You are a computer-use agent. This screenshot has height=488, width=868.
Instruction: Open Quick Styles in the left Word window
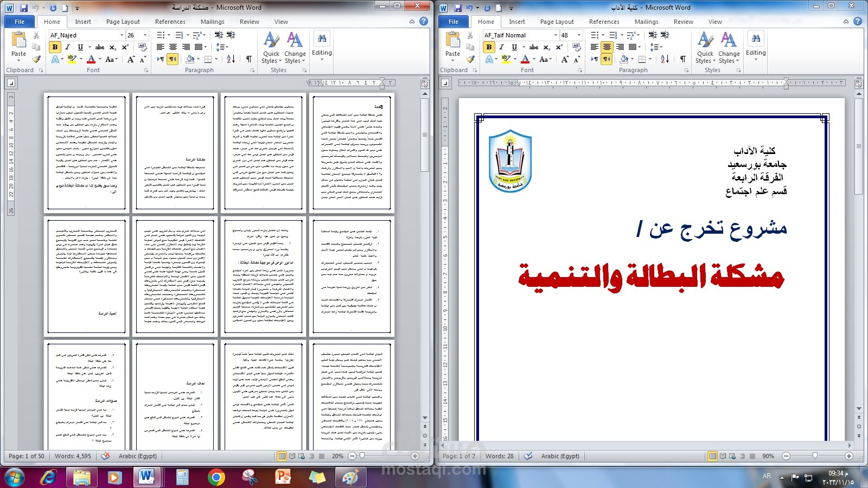271,48
